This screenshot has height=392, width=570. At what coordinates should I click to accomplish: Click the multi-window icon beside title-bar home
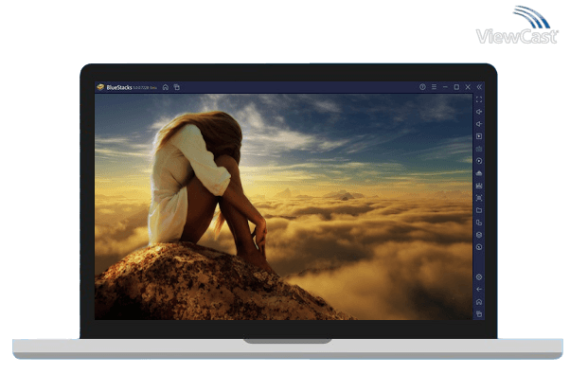[x=177, y=87]
